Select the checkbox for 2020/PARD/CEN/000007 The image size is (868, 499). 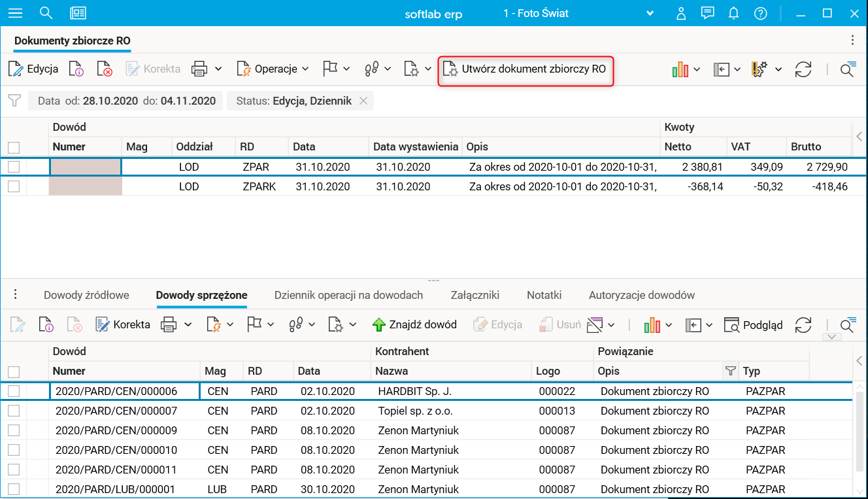click(x=14, y=411)
